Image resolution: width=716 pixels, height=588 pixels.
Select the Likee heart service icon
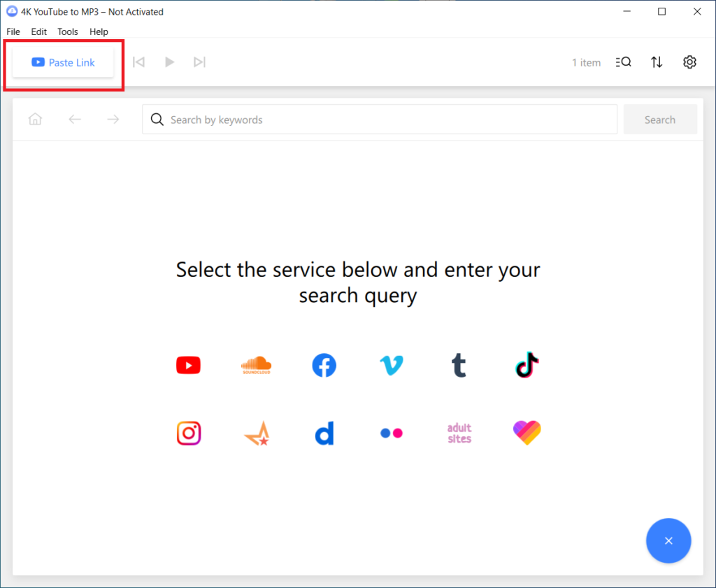[x=527, y=433]
